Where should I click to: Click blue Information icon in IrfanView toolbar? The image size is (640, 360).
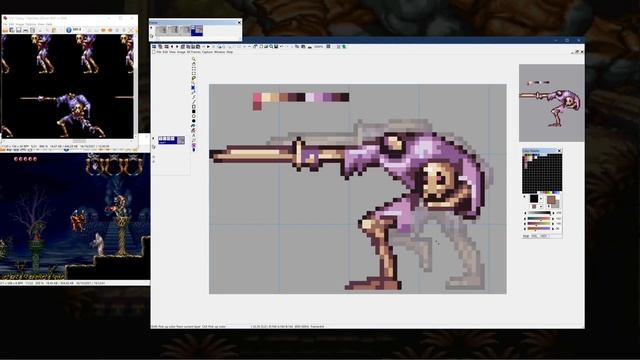tap(69, 30)
